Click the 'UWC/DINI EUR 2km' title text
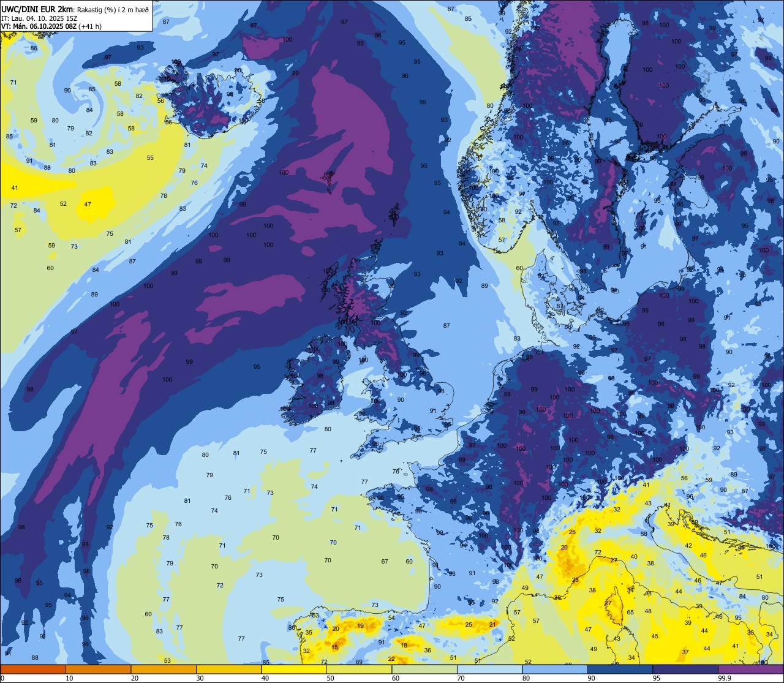784x683 pixels. click(x=38, y=9)
